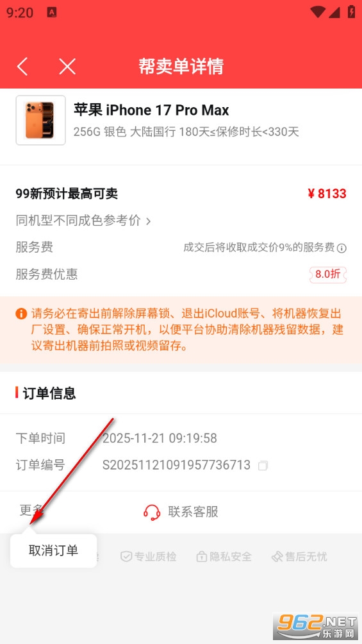The width and height of the screenshot is (362, 644).
Task: Click the 联系客服 headset icon
Action: click(152, 512)
